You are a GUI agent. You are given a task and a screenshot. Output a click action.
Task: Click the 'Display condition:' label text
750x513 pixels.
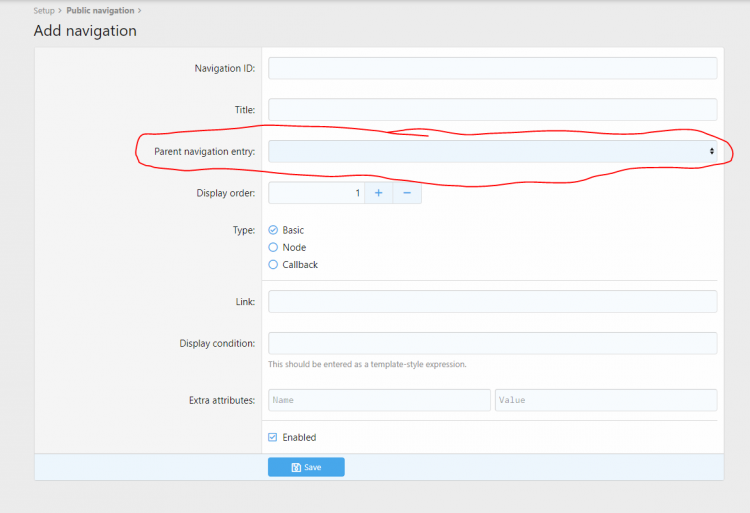coord(217,343)
